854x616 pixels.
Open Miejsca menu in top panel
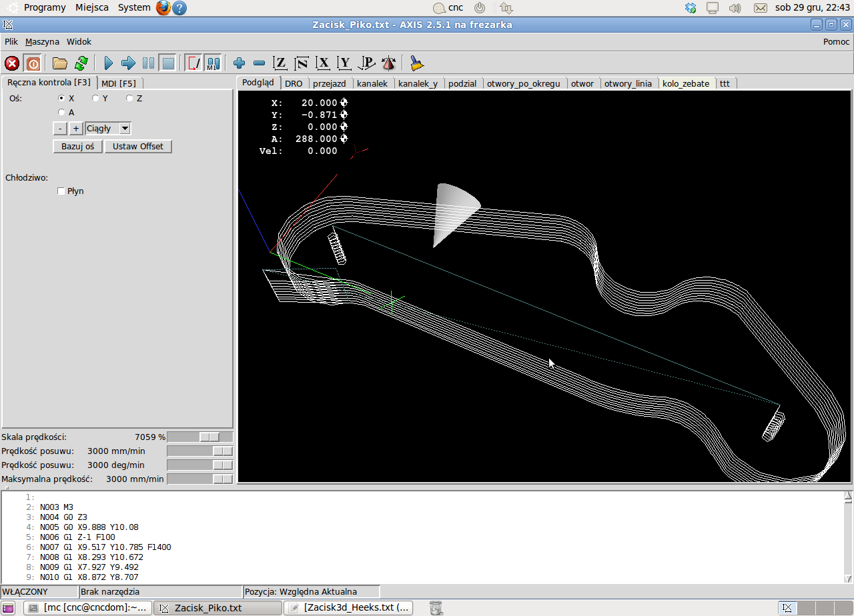coord(92,7)
